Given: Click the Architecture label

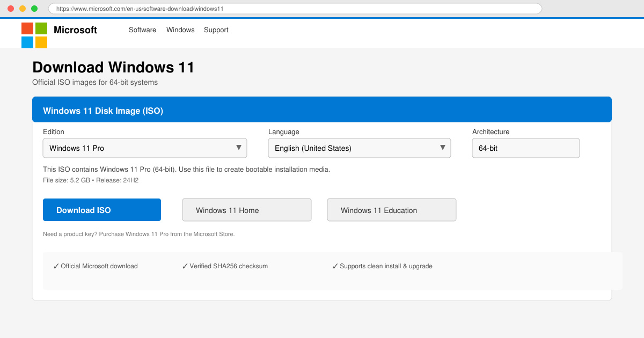Looking at the screenshot, I should click(x=491, y=132).
